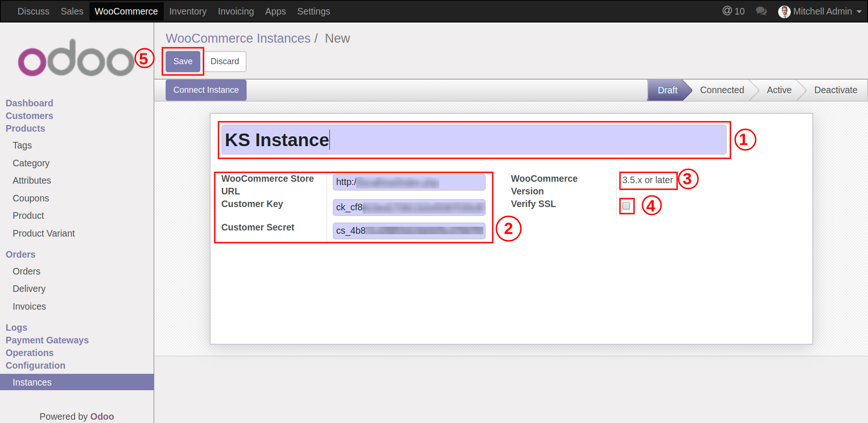Image resolution: width=868 pixels, height=423 pixels.
Task: Click the instance name field
Action: click(473, 140)
